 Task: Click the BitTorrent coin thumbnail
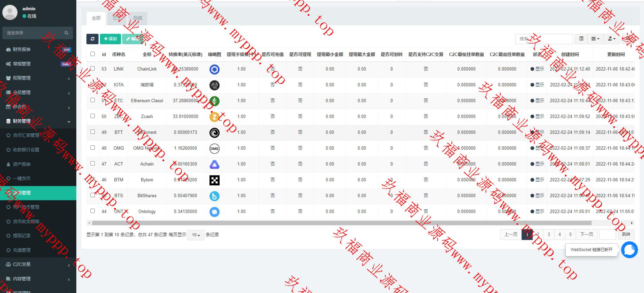tap(215, 133)
